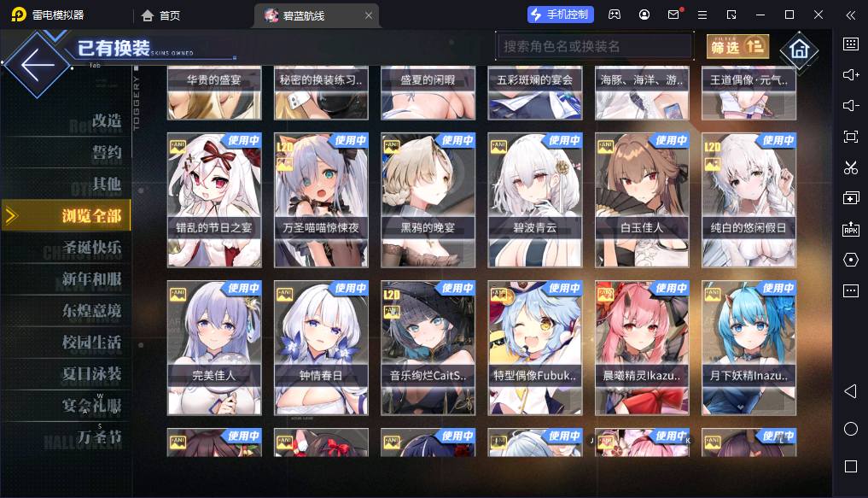This screenshot has height=498, width=868.
Task: Open the 万圣喵喵惊悚夜 skin card
Action: click(321, 200)
